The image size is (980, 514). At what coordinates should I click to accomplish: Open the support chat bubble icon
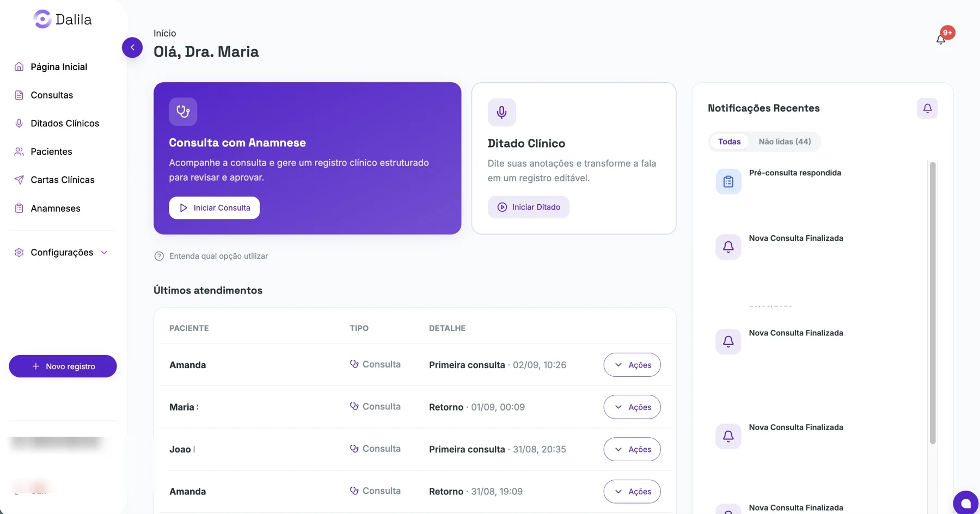pyautogui.click(x=966, y=503)
